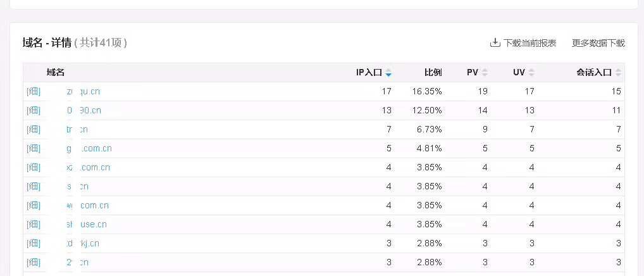This screenshot has height=276, width=644.
Task: Click the IP入口 column sort arrows
Action: [x=388, y=73]
